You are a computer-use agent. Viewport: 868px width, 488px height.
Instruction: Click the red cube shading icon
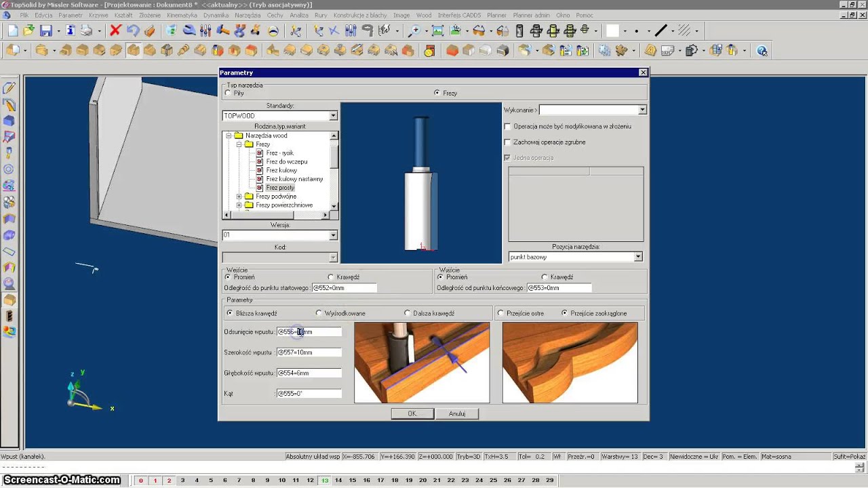452,51
